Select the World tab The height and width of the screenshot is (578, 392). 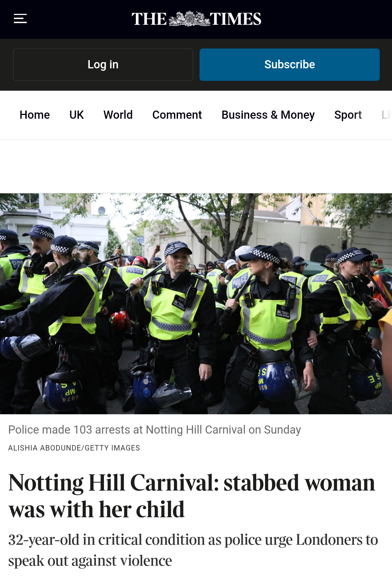(x=118, y=115)
